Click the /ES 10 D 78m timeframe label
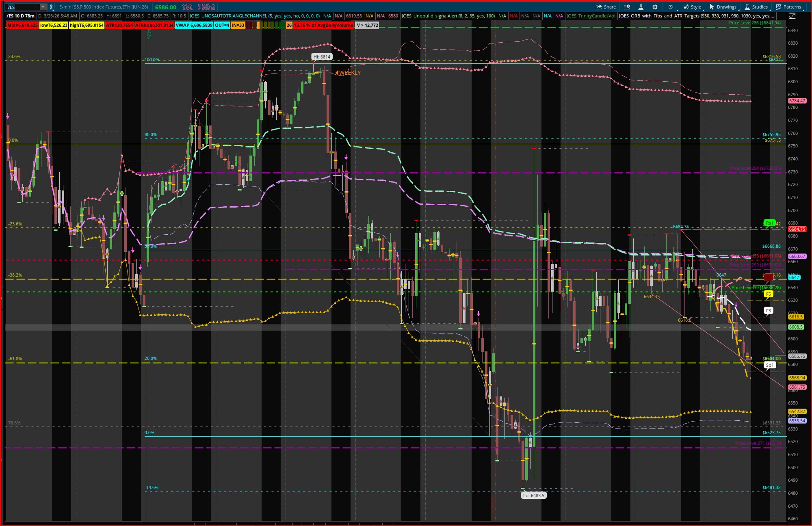The height and width of the screenshot is (526, 812). tap(21, 16)
